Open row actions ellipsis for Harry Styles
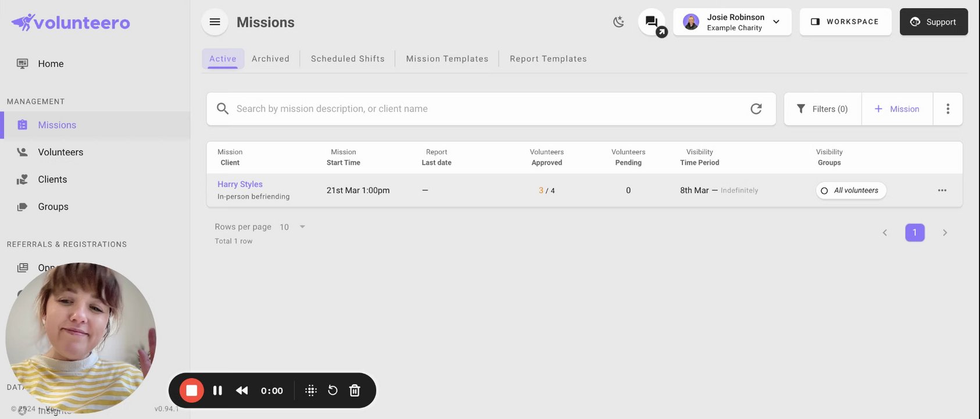Image resolution: width=980 pixels, height=419 pixels. click(942, 190)
